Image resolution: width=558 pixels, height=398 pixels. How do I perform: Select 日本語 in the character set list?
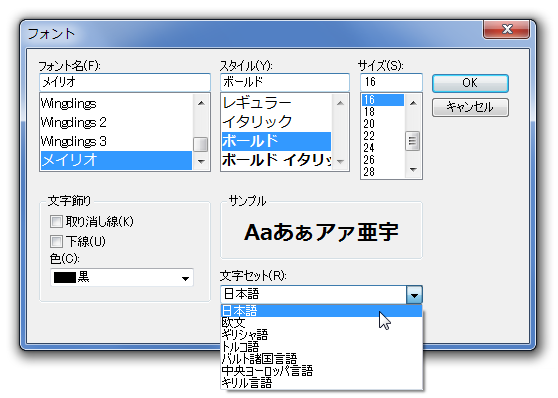(321, 311)
